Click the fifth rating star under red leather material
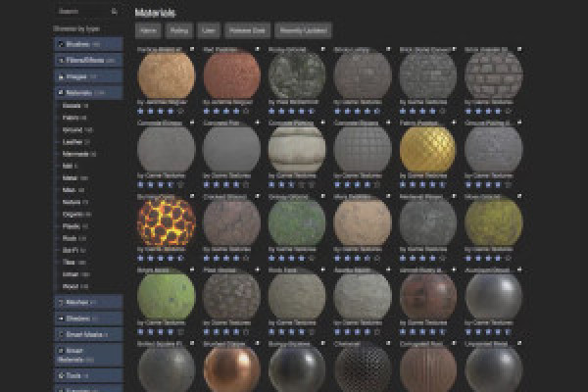Image resolution: width=588 pixels, height=392 pixels. 246,111
